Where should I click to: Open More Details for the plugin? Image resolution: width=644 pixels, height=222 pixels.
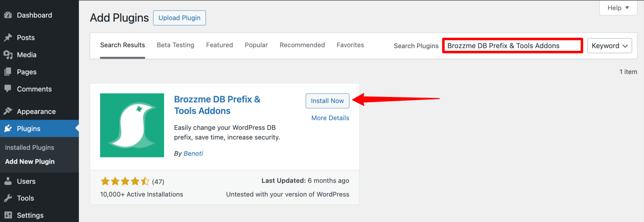330,118
